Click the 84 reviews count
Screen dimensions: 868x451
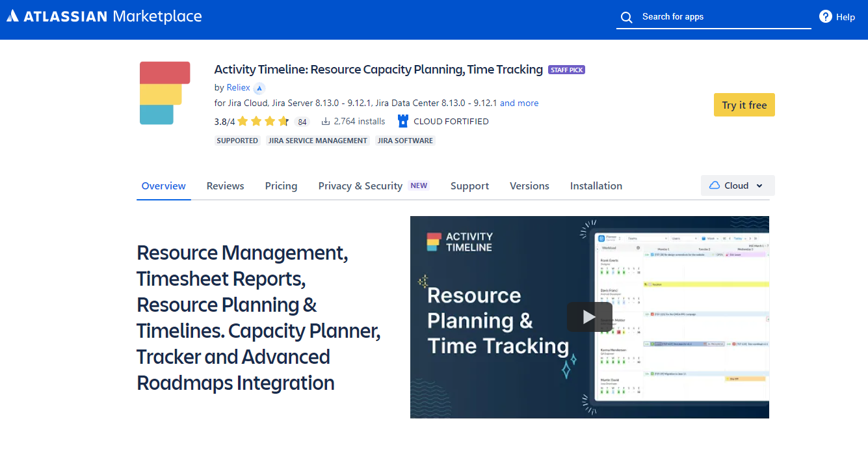point(302,121)
